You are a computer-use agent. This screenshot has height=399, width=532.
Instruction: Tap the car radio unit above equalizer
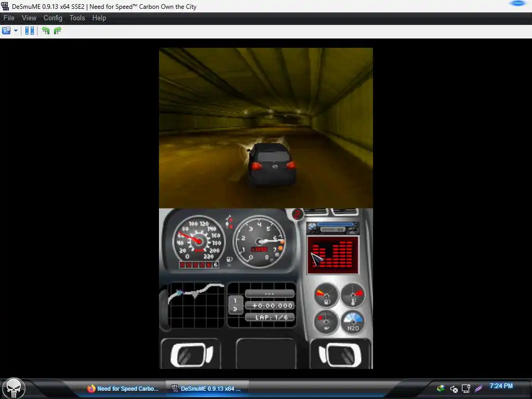pos(332,228)
